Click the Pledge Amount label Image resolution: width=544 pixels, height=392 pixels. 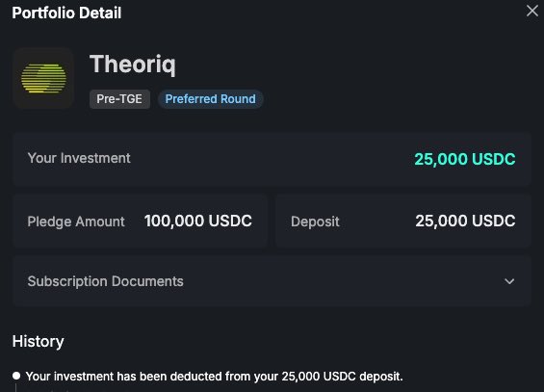(x=76, y=222)
